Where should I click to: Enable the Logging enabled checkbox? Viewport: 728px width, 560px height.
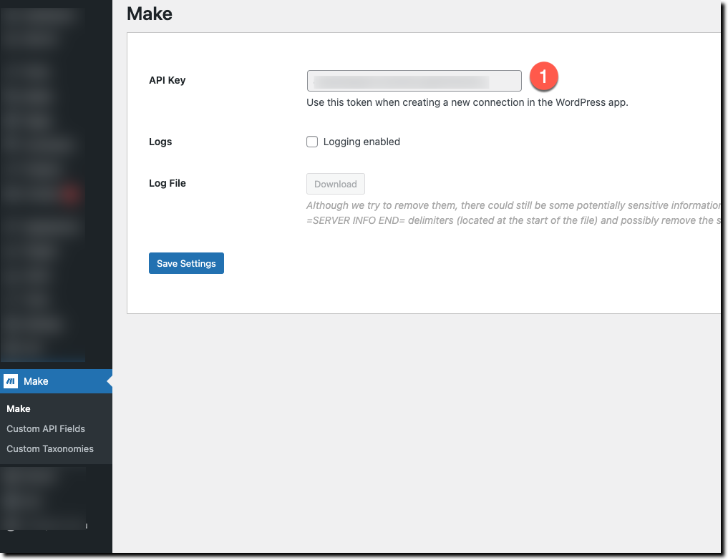[312, 142]
